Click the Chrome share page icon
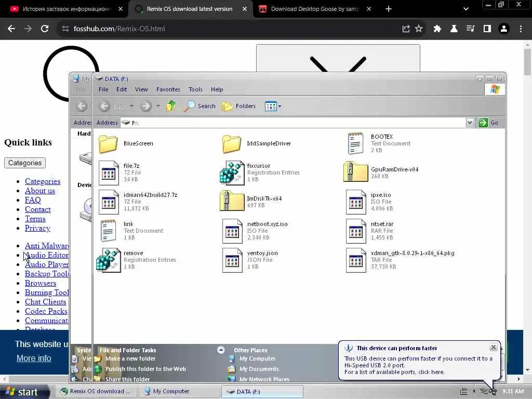532x399 pixels. tap(406, 29)
